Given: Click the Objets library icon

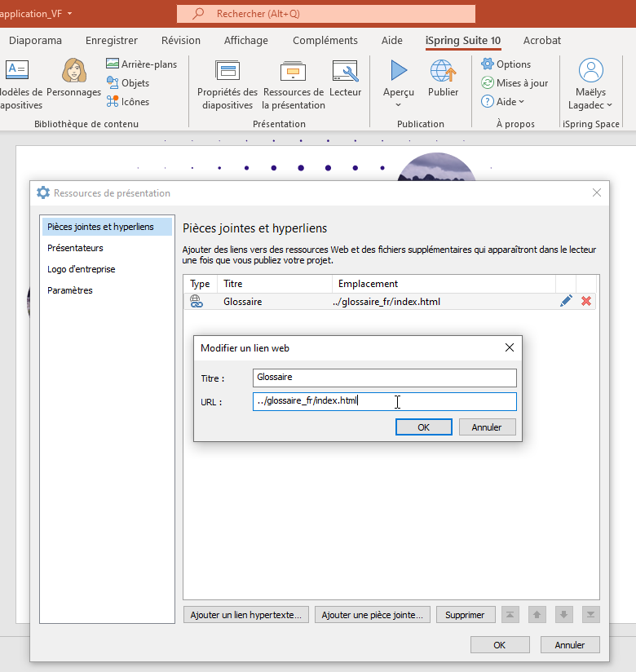Looking at the screenshot, I should click(128, 83).
